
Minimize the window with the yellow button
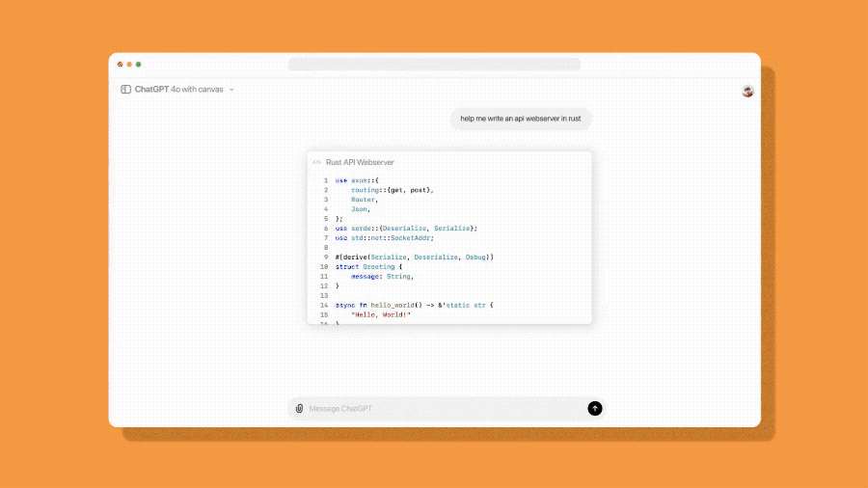pos(129,65)
